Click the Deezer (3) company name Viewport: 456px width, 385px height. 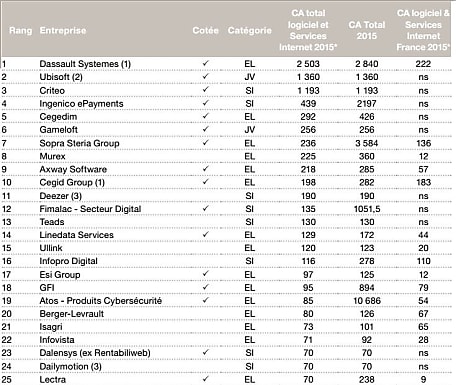[x=60, y=196]
